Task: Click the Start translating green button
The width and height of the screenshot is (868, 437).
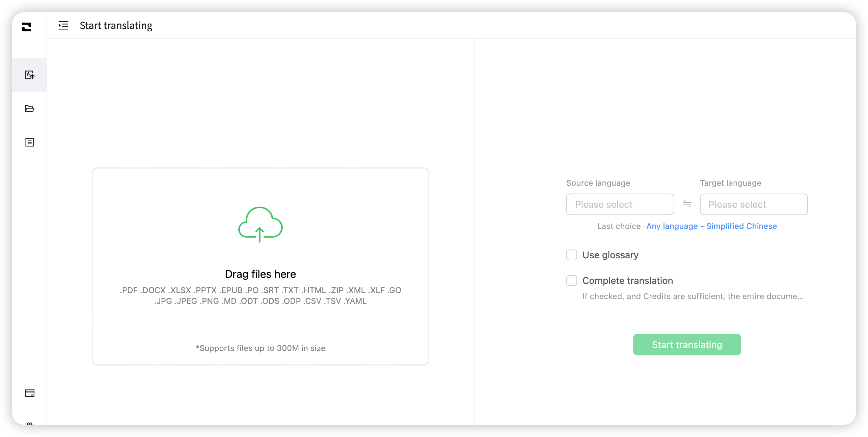Action: [x=687, y=345]
